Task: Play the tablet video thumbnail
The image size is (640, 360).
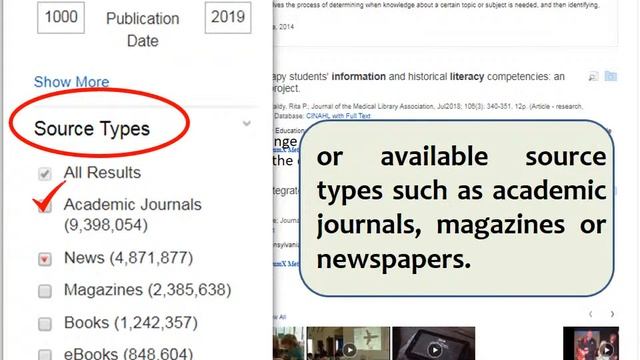Action: pyautogui.click(x=433, y=343)
